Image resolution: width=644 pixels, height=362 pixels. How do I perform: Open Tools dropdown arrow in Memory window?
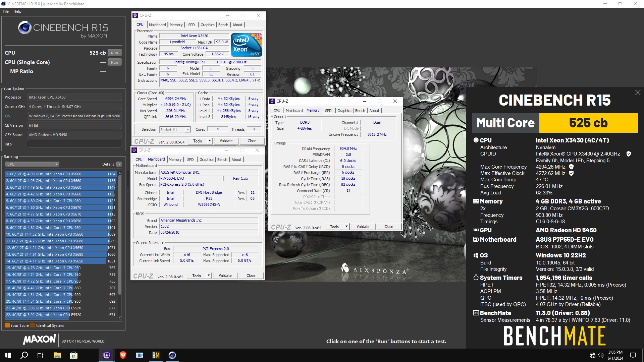(x=346, y=227)
